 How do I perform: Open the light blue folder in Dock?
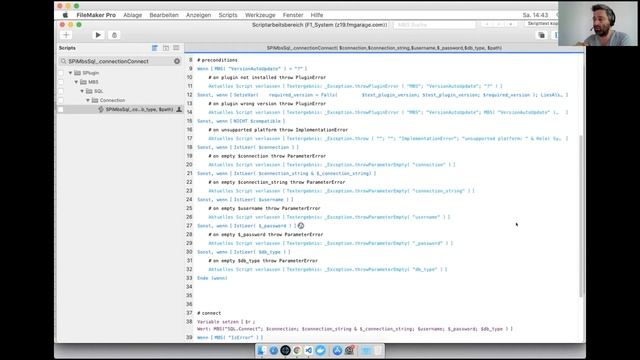[367, 350]
